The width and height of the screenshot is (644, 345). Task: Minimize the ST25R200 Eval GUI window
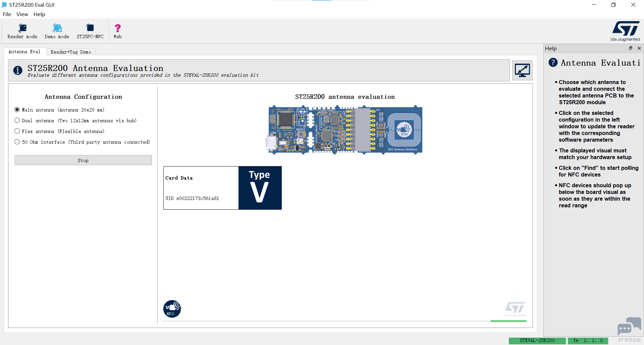click(594, 5)
